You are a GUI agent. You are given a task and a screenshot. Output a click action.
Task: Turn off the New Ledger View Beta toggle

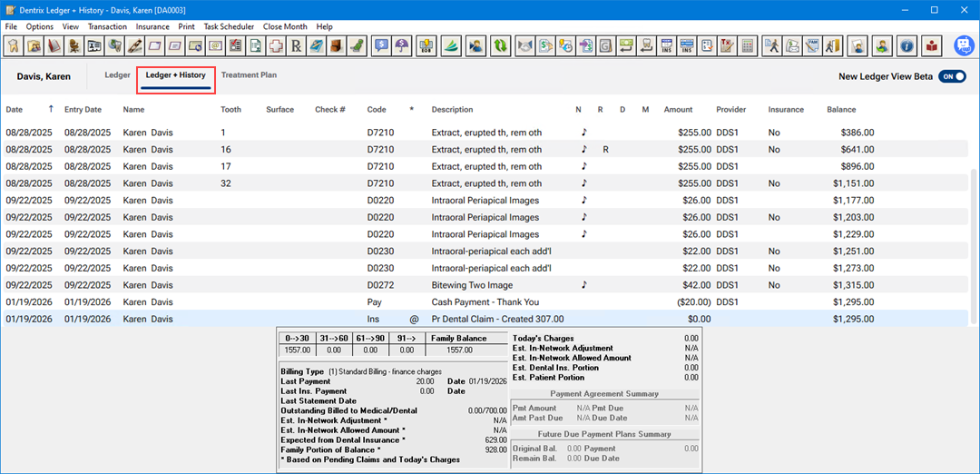pyautogui.click(x=951, y=77)
